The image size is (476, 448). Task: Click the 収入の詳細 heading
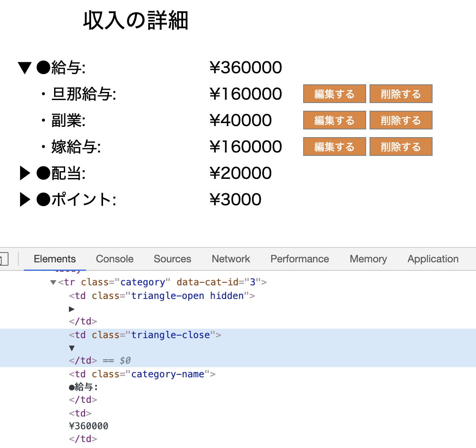(136, 20)
